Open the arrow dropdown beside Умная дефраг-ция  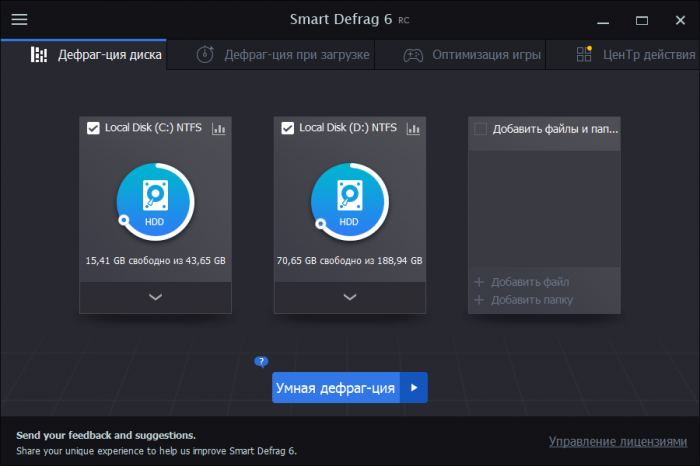tap(414, 388)
